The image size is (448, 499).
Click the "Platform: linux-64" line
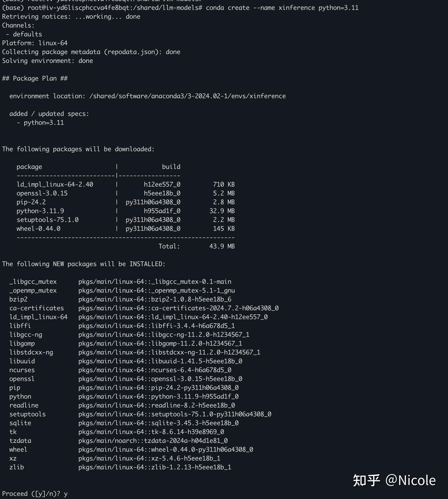[35, 43]
